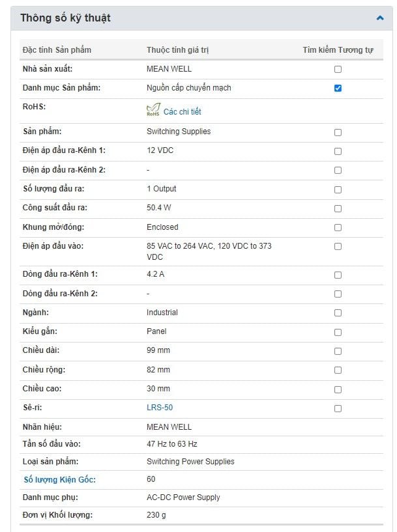Collapse the Thông số kỹ thuật panel

pyautogui.click(x=380, y=18)
